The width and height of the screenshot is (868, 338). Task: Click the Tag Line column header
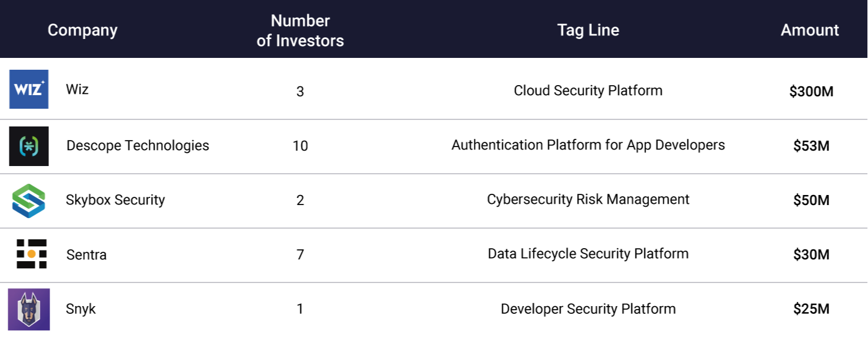coord(588,30)
